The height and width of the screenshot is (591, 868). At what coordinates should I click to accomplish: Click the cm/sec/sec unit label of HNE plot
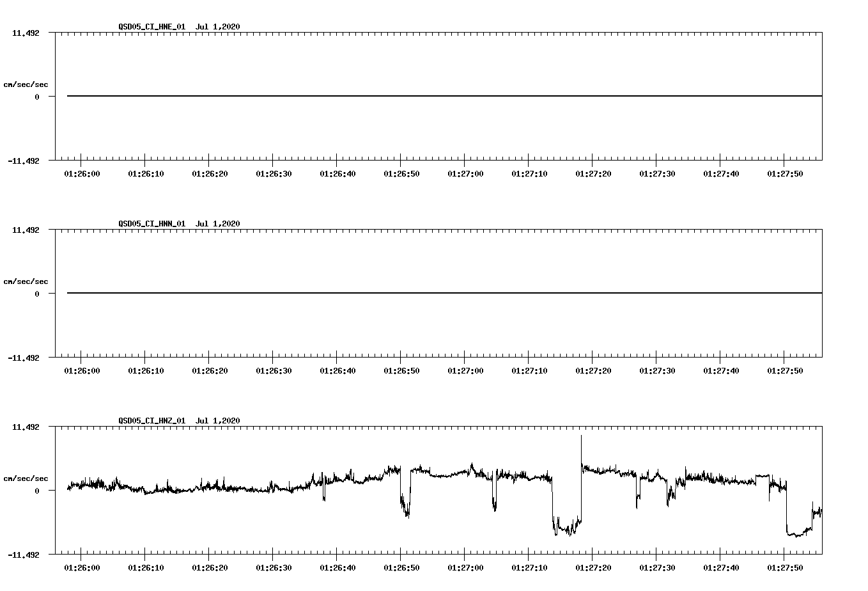tap(26, 84)
